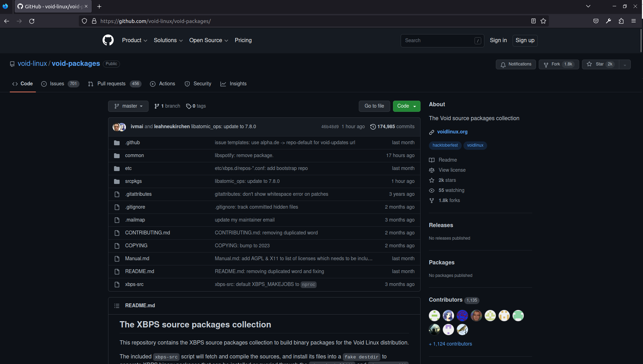Bookmark this page with the star icon
Screen dimensions: 643x364
543,21
